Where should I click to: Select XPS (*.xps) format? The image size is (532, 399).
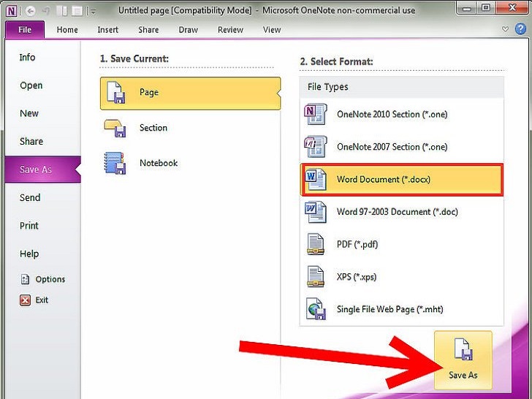click(402, 277)
